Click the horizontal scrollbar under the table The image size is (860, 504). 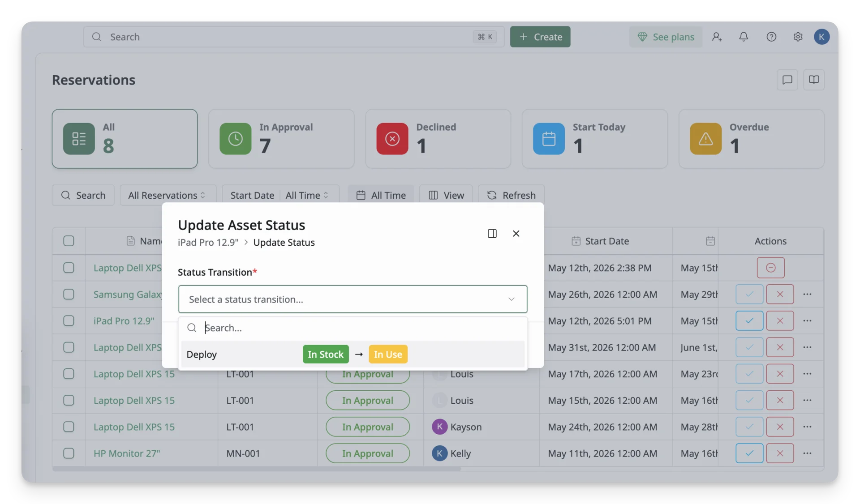click(x=256, y=469)
